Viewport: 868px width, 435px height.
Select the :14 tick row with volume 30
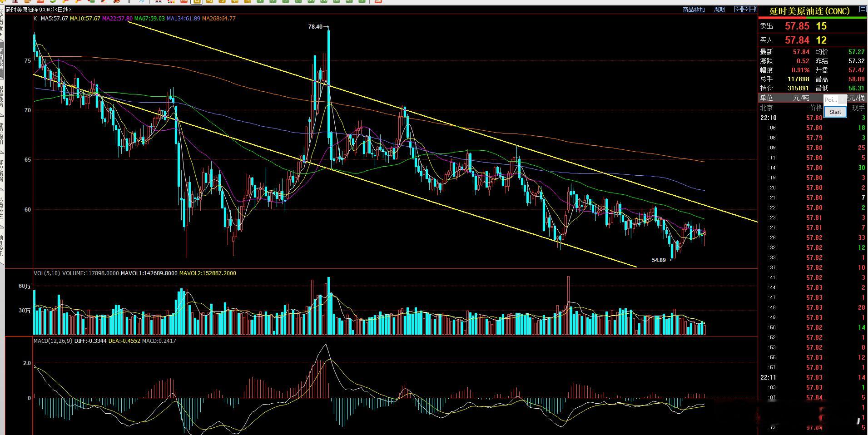(x=813, y=168)
